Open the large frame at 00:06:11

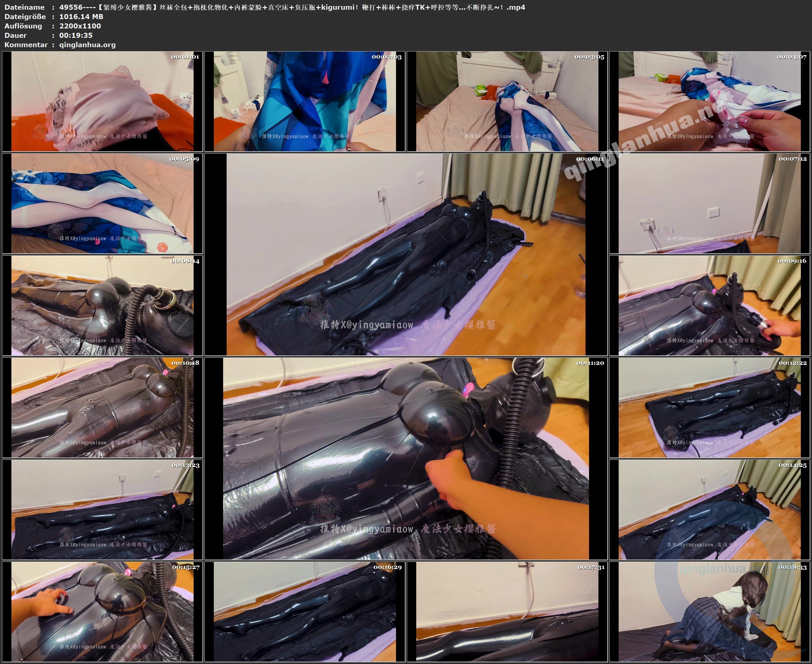pyautogui.click(x=405, y=255)
